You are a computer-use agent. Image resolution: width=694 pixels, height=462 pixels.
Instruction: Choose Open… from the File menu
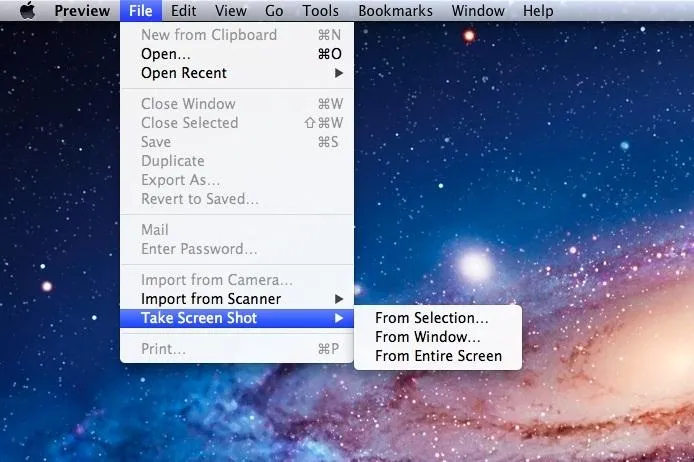[x=237, y=54]
